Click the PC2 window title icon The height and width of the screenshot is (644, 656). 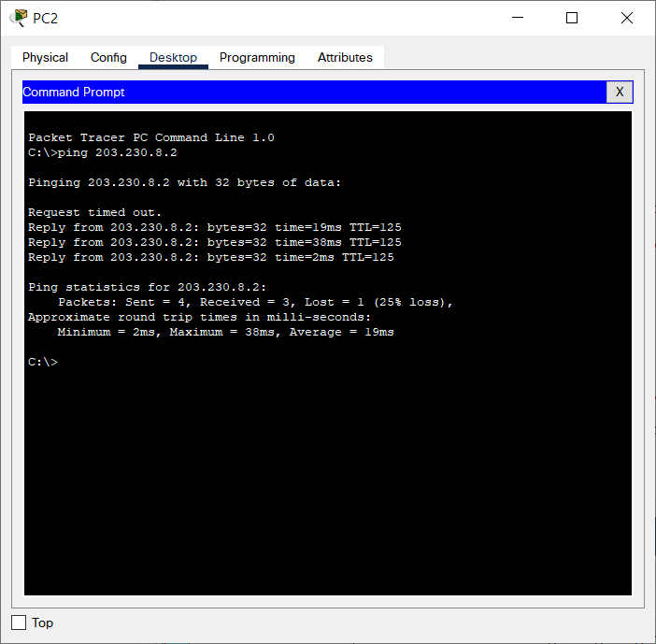click(19, 18)
